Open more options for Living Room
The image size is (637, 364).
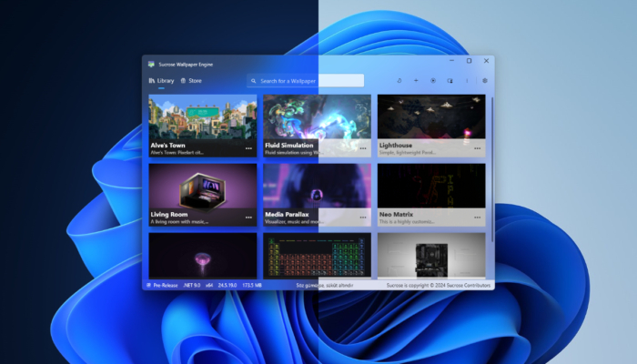[x=248, y=217]
